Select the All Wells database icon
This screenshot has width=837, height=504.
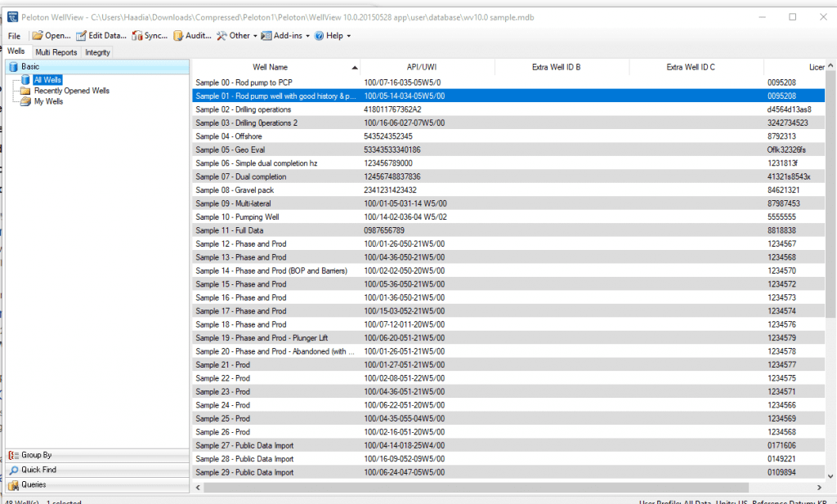coord(26,80)
